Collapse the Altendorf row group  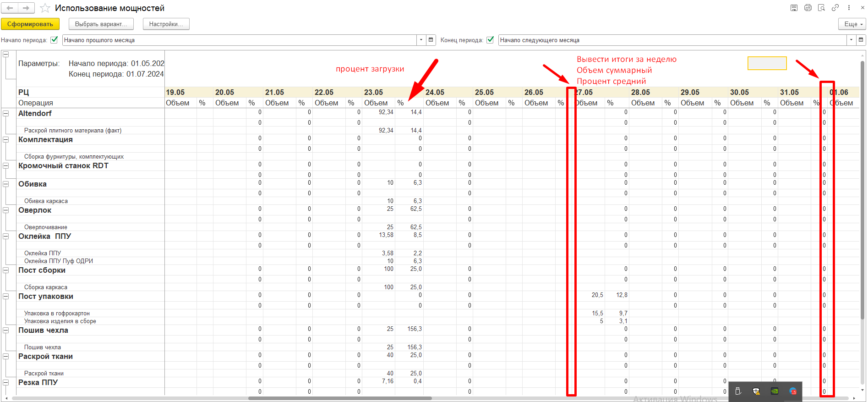coord(6,113)
